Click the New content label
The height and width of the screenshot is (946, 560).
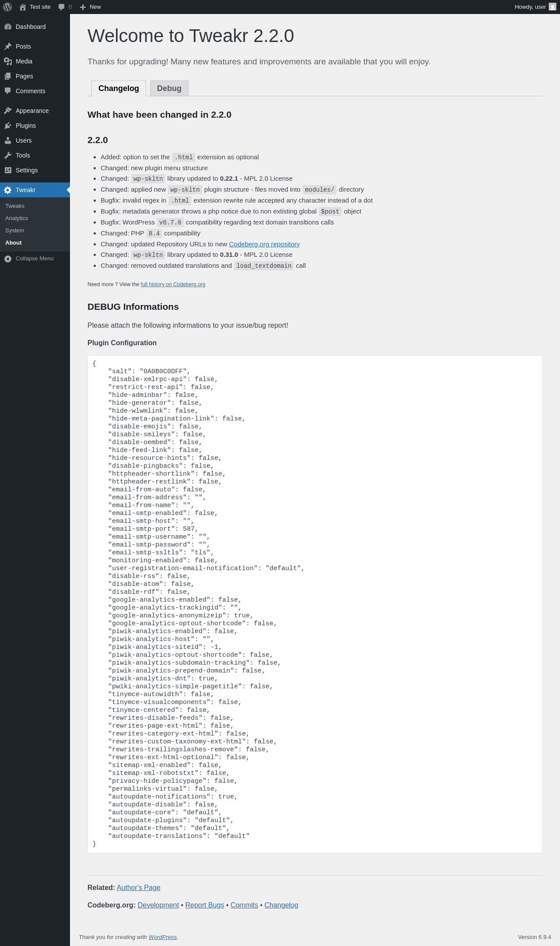[95, 7]
